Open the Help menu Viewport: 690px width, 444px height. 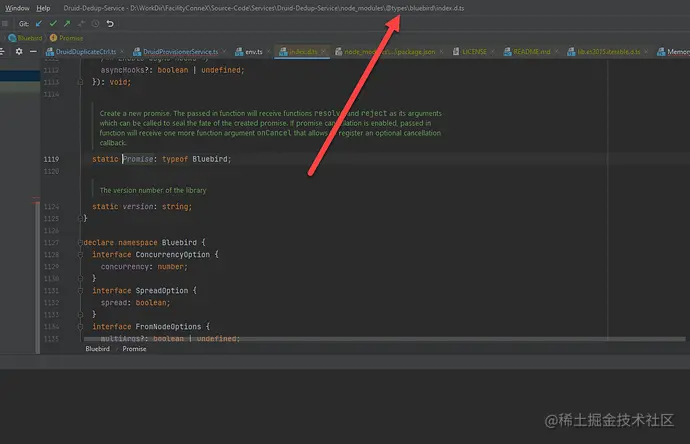[x=43, y=8]
